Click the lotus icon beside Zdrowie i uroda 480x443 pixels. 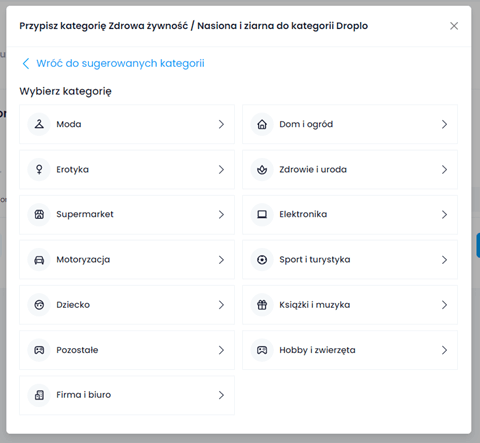(262, 170)
